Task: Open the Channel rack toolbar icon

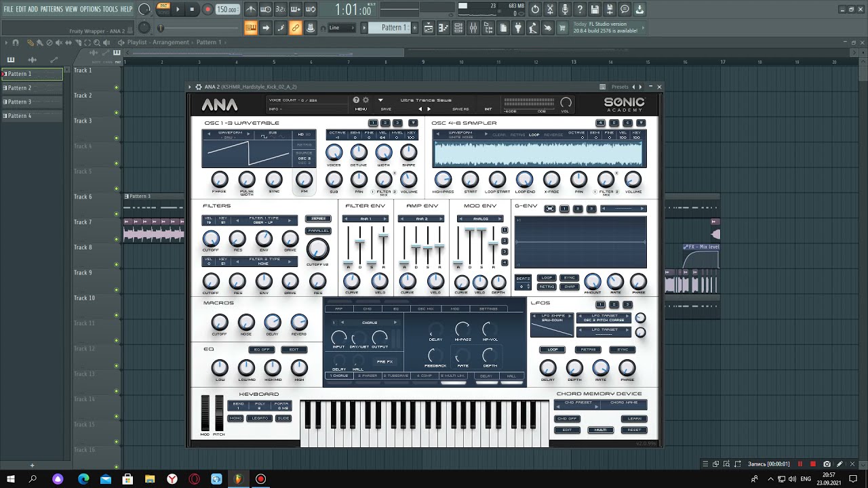Action: pos(458,28)
